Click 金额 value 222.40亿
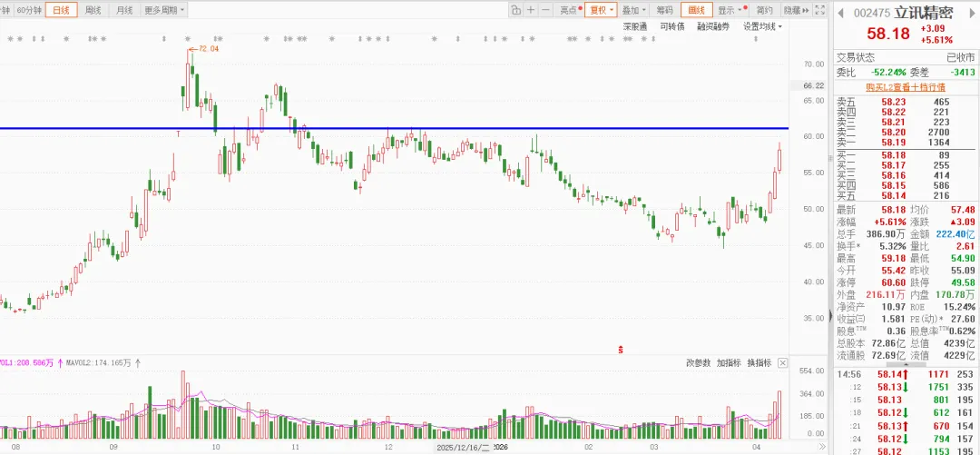Viewport: 980px width, 455px height. [x=955, y=234]
